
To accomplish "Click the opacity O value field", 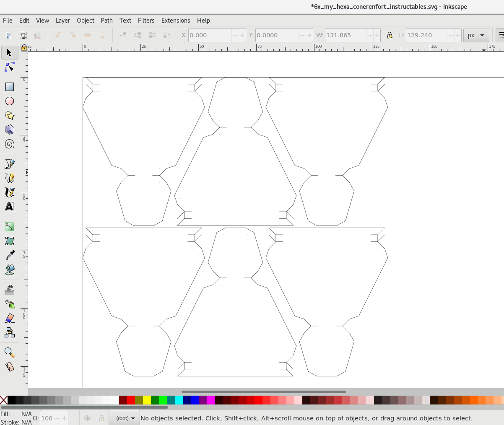I will (x=47, y=418).
